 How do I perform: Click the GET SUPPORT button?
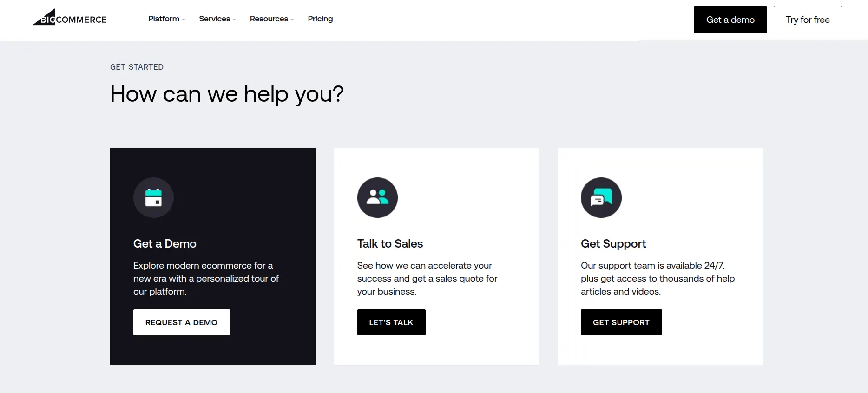tap(621, 322)
